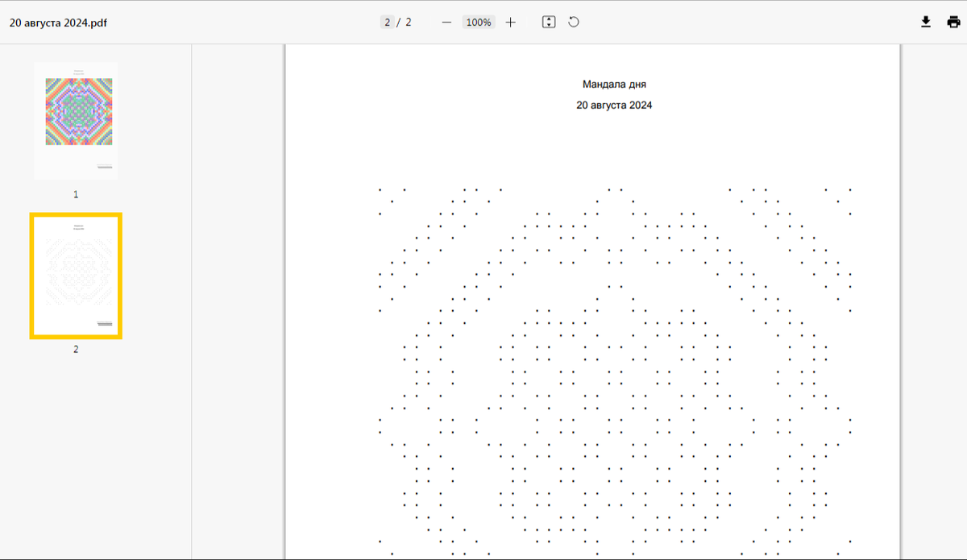The image size is (967, 560).
Task: Select the highlighted page 2 thumbnail
Action: point(76,276)
